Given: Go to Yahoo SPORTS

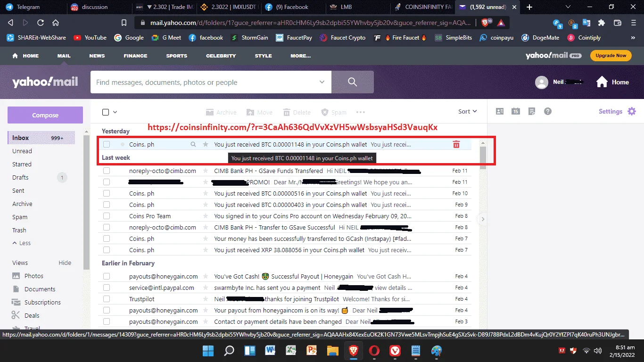Looking at the screenshot, I should point(177,56).
